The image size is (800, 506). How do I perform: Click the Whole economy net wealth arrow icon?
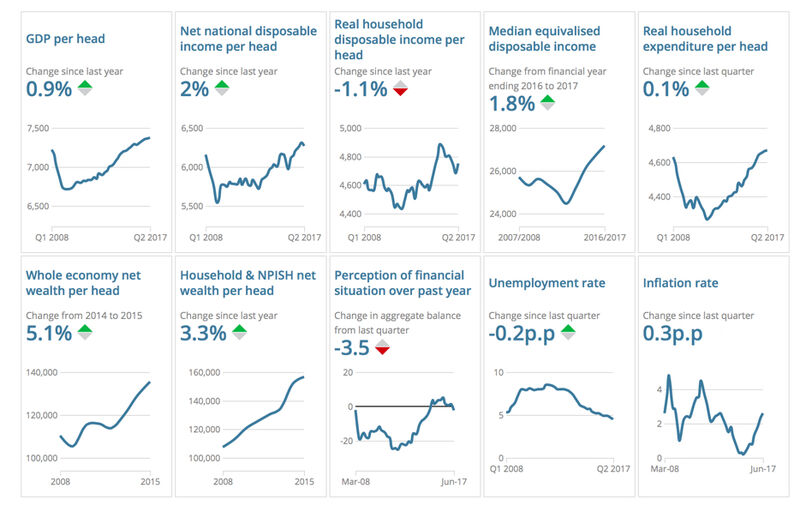(85, 333)
